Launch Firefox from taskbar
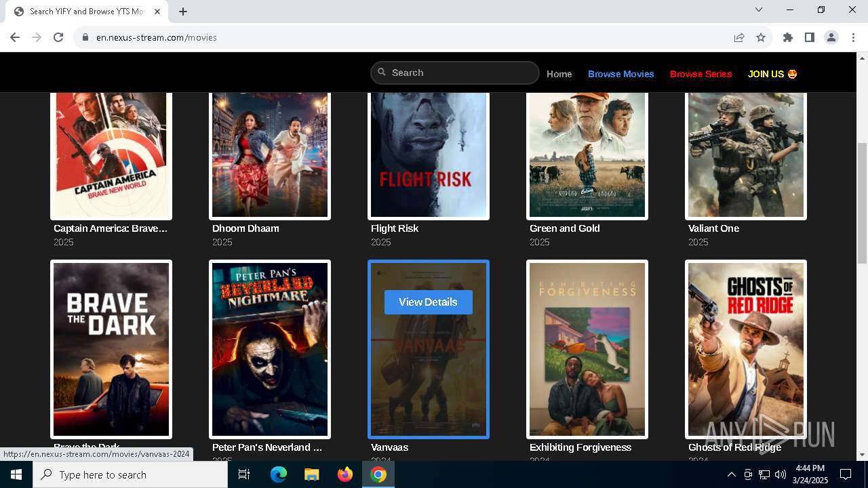The image size is (868, 488). 345,474
